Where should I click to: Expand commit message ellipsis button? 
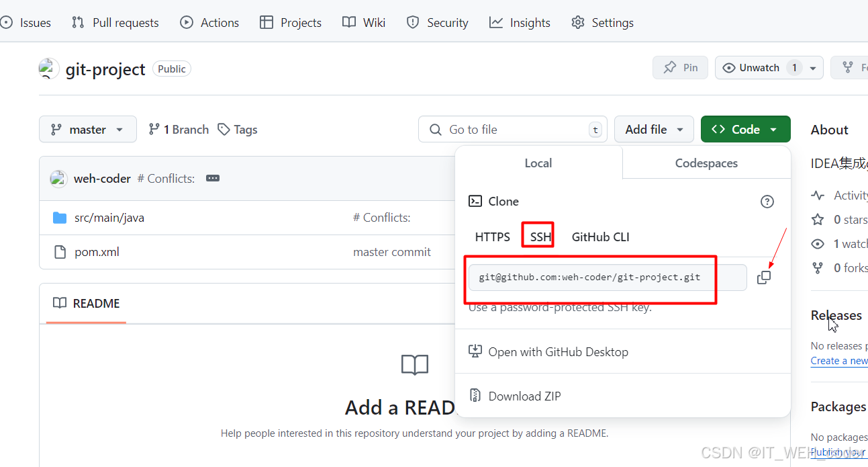coord(213,178)
